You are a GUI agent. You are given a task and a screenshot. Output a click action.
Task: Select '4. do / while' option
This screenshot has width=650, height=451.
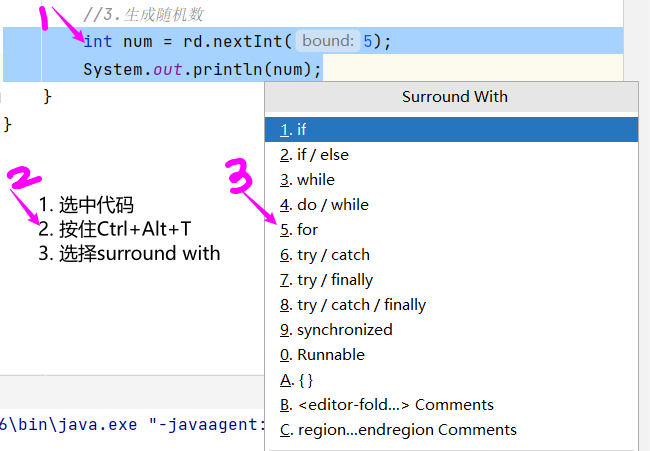click(x=451, y=205)
